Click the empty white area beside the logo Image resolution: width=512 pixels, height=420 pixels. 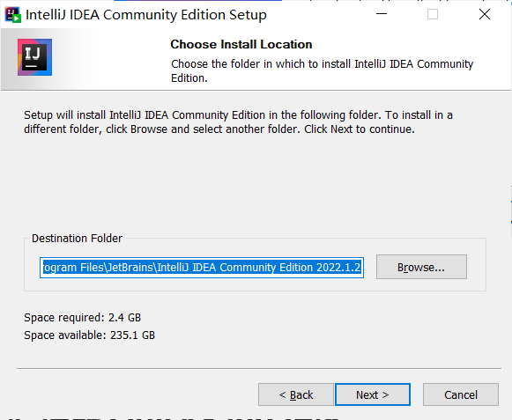coord(111,59)
